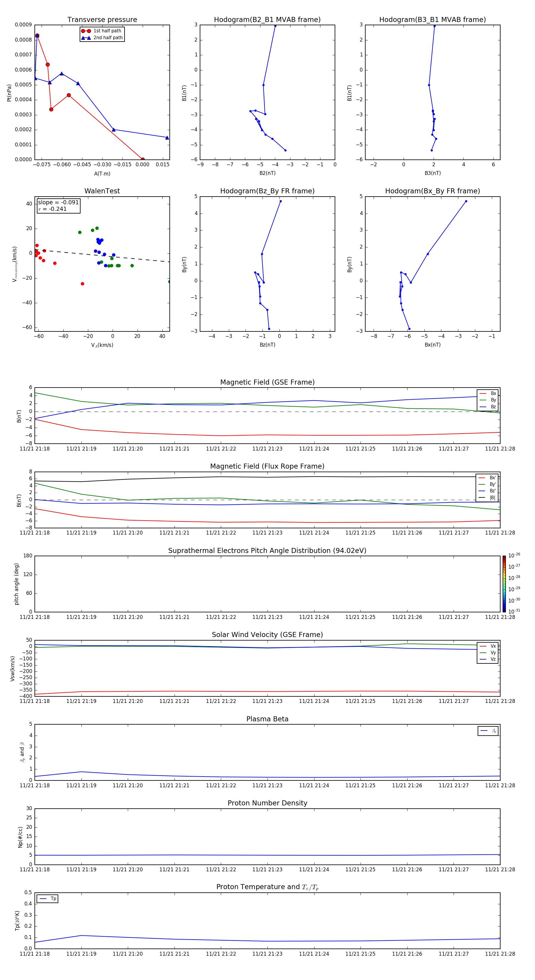Click the top point of the B2_B1 hodogram
535x980 pixels.
pos(275,26)
